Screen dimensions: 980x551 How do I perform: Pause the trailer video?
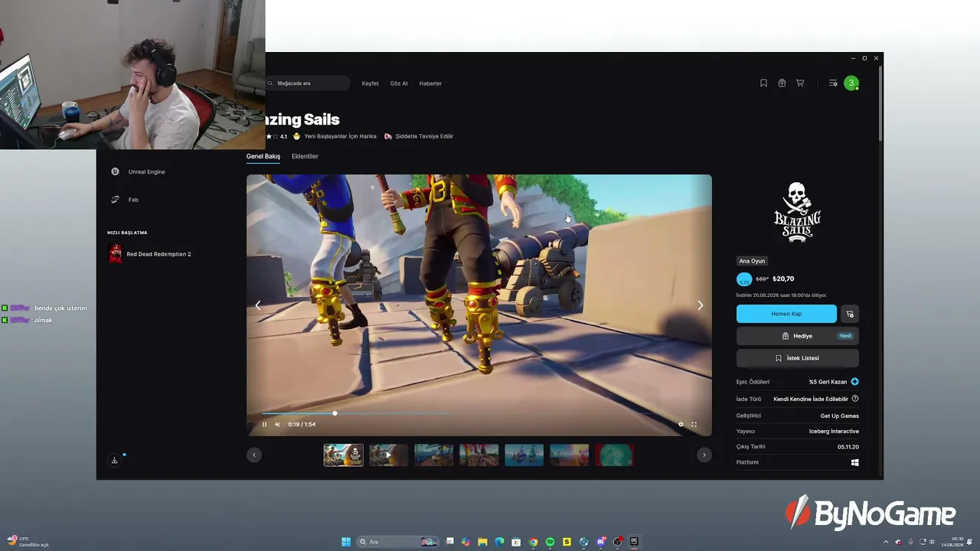click(x=264, y=424)
